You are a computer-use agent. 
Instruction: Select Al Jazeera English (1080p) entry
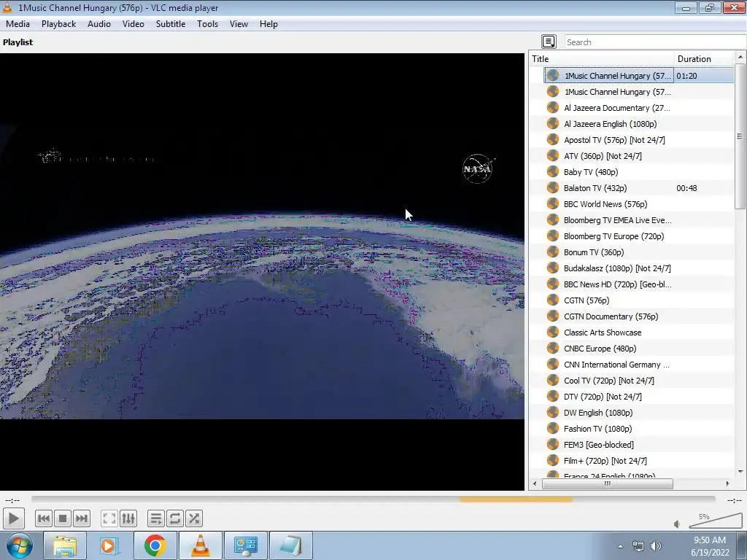click(632, 124)
